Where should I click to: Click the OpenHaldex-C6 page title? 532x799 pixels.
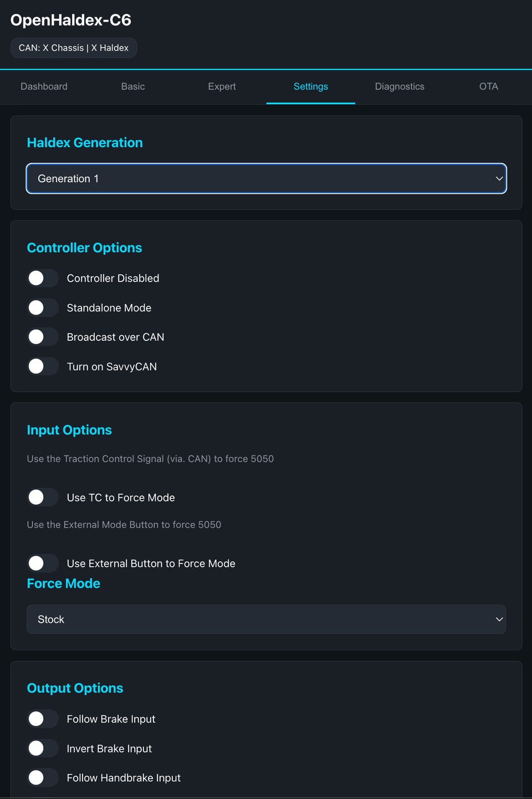pos(71,20)
